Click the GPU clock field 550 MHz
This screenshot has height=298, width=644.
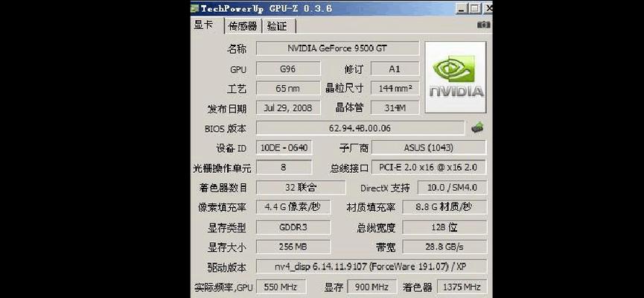[x=281, y=287]
